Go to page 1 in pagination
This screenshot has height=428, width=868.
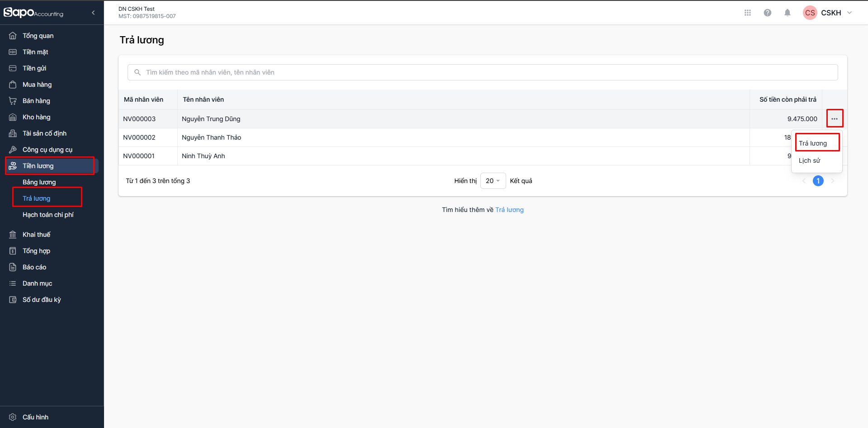[x=818, y=181]
